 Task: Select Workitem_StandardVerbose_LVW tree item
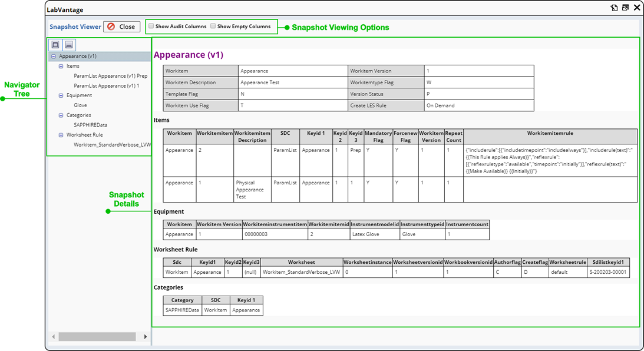pos(112,144)
